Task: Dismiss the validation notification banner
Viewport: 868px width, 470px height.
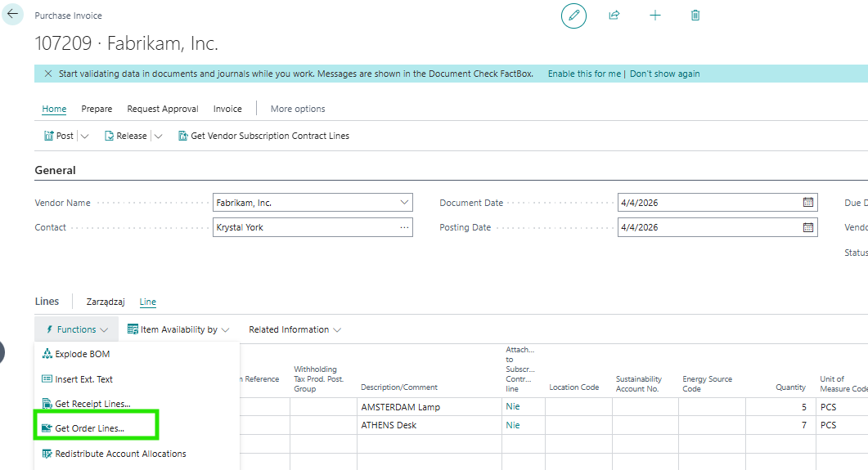Action: tap(47, 74)
